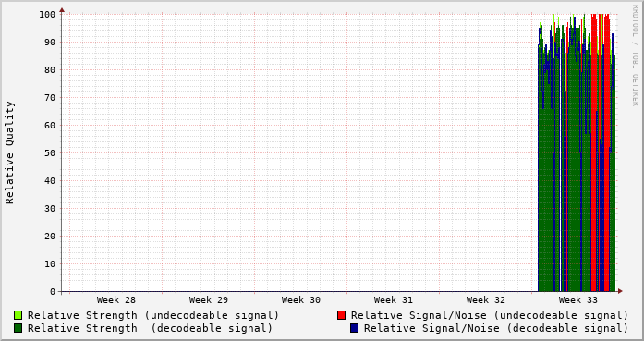Click the red undecodeable signal/noise swatch

341,315
